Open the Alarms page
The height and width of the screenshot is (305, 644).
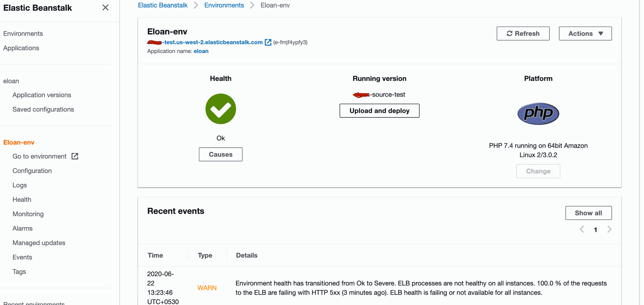(22, 228)
